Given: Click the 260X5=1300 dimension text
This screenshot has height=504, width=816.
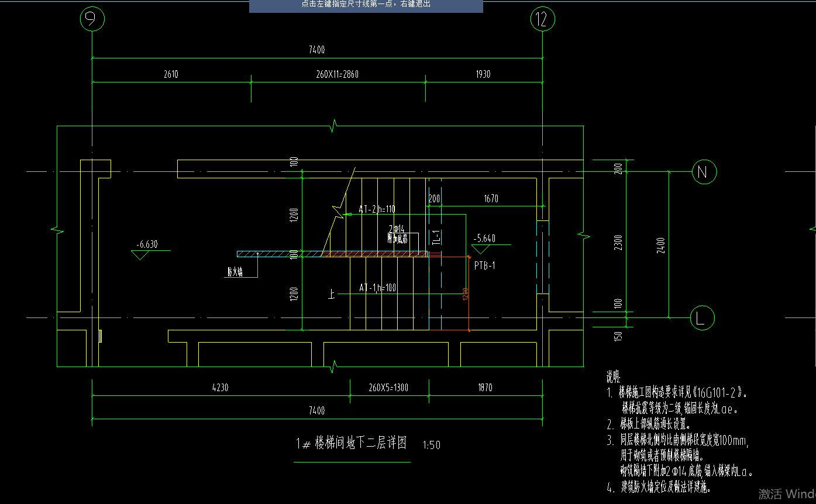Looking at the screenshot, I should pos(389,388).
